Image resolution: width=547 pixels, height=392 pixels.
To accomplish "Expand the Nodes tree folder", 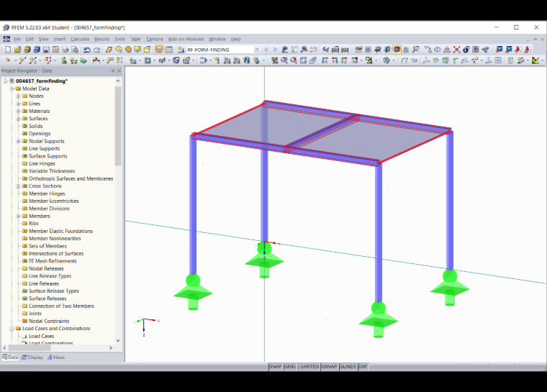I will pos(18,96).
